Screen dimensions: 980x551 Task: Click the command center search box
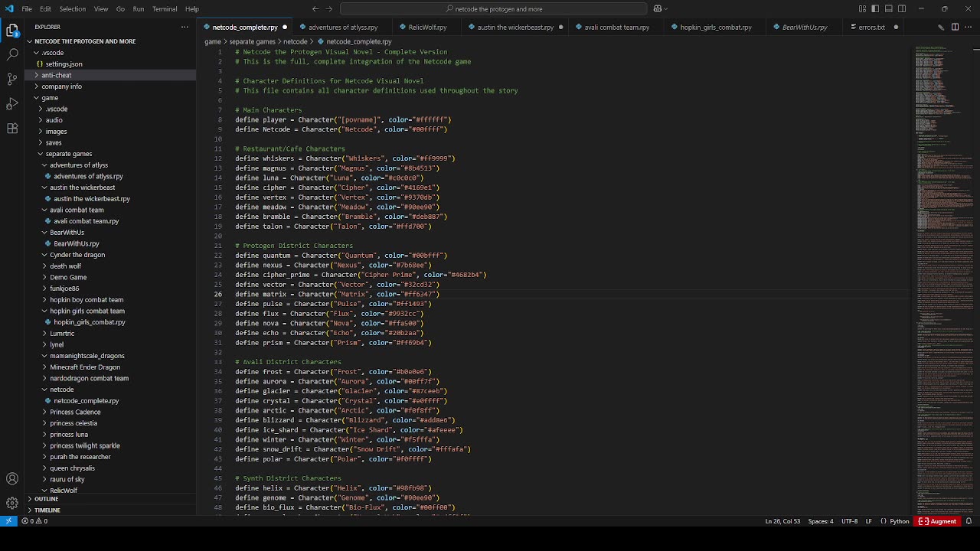click(494, 9)
